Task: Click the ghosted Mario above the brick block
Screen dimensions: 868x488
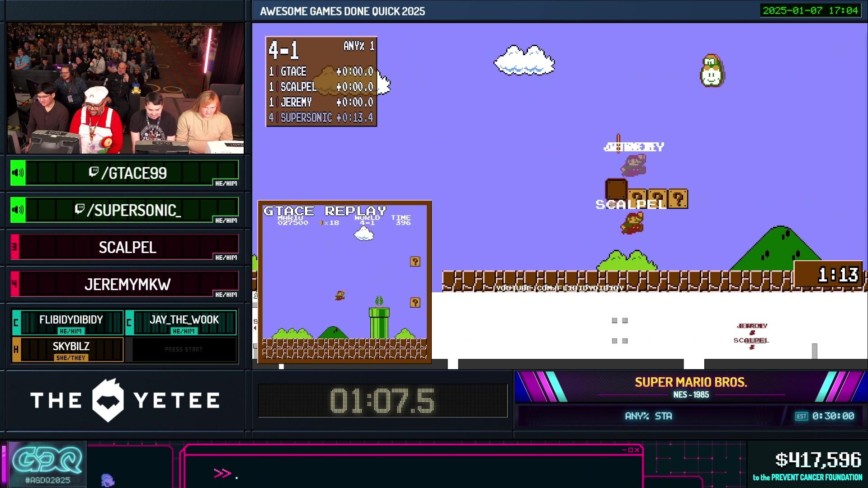Action: coord(633,165)
